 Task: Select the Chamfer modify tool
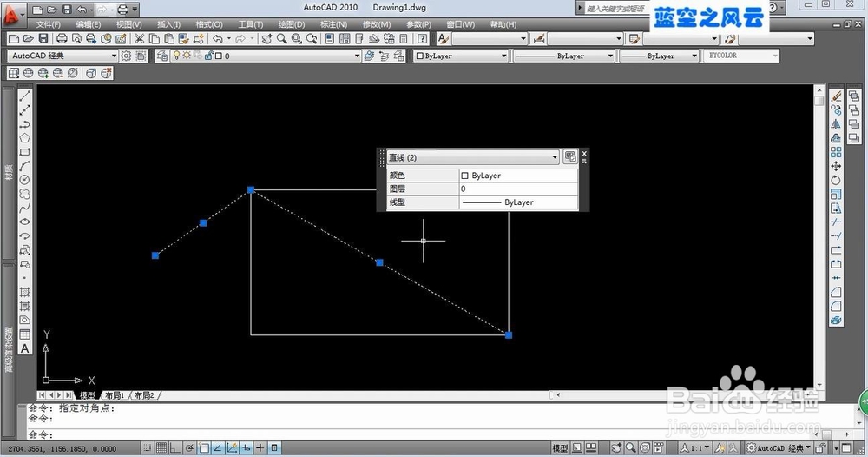pyautogui.click(x=836, y=292)
